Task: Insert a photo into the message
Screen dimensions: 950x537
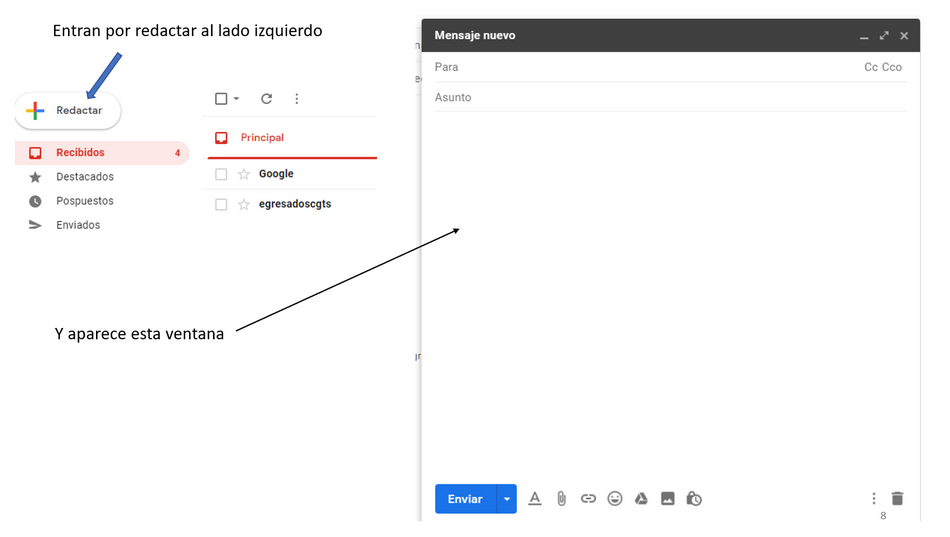Action: pos(668,499)
